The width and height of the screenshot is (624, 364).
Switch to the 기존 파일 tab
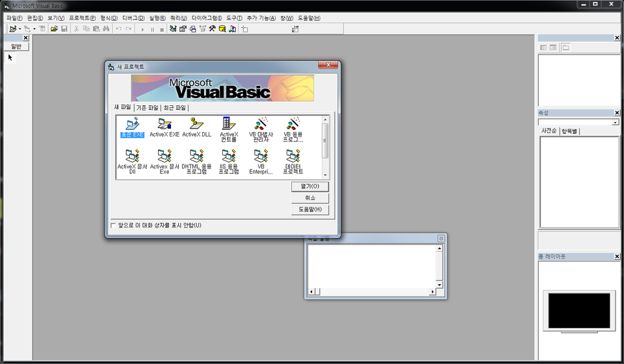(x=148, y=108)
